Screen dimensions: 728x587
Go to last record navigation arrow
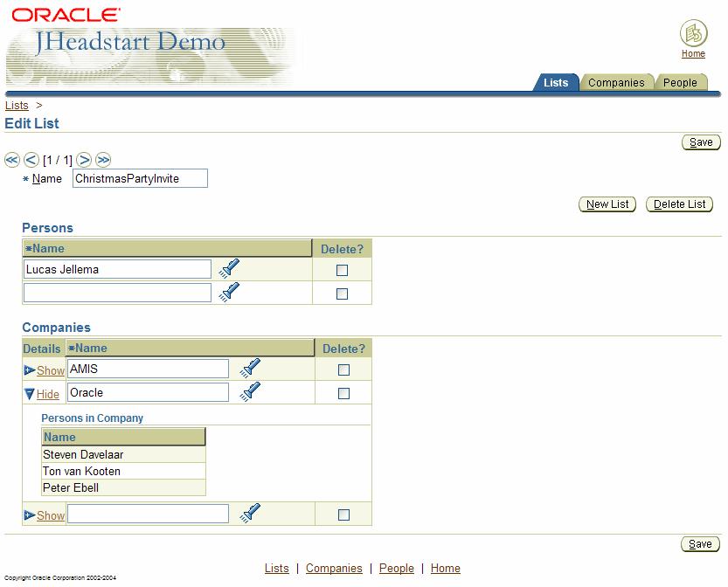click(103, 160)
